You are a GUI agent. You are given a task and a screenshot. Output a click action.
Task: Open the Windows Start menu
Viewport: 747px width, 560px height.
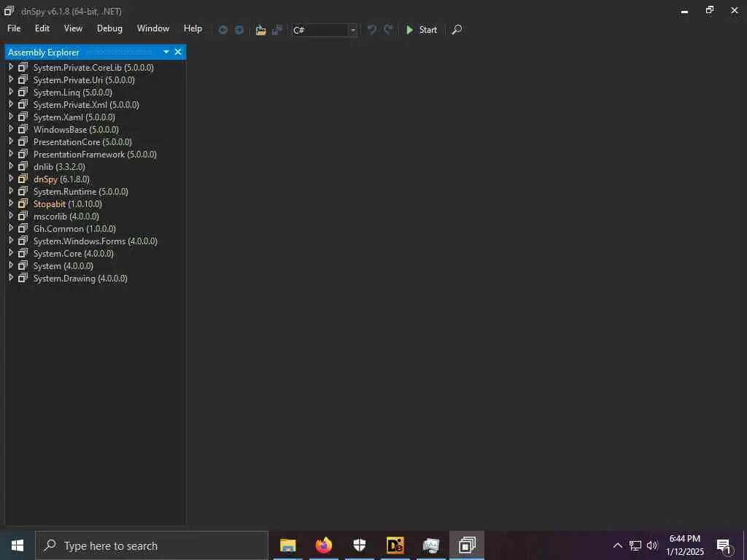18,545
